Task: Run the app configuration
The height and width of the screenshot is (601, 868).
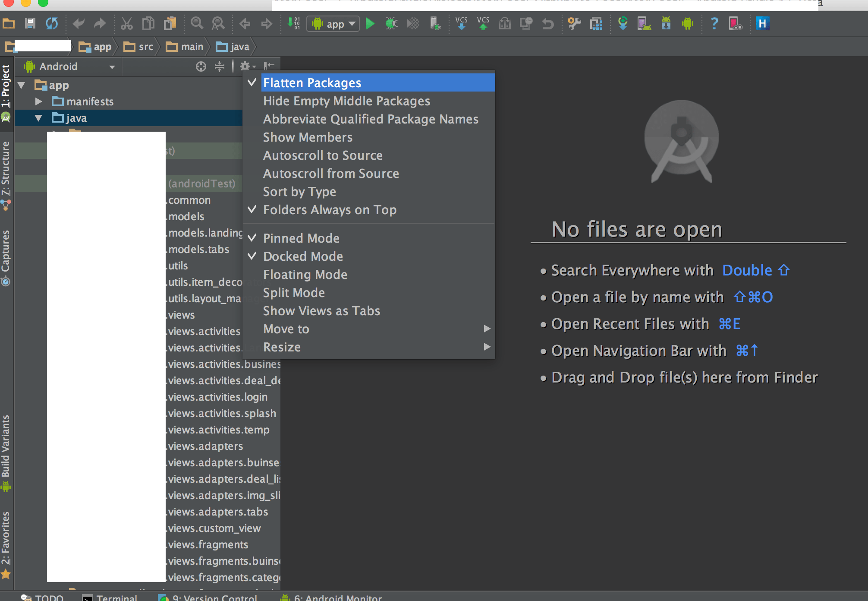Action: pos(370,24)
